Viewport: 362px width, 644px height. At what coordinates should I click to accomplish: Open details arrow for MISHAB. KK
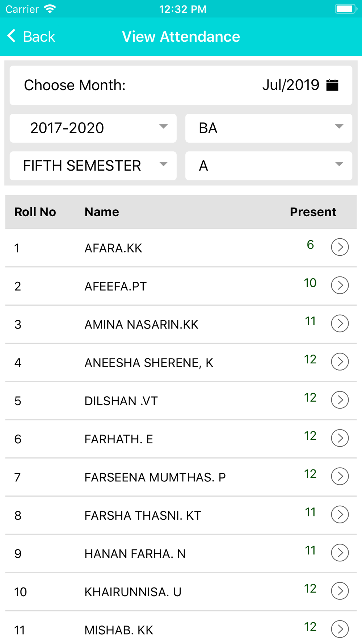click(340, 630)
